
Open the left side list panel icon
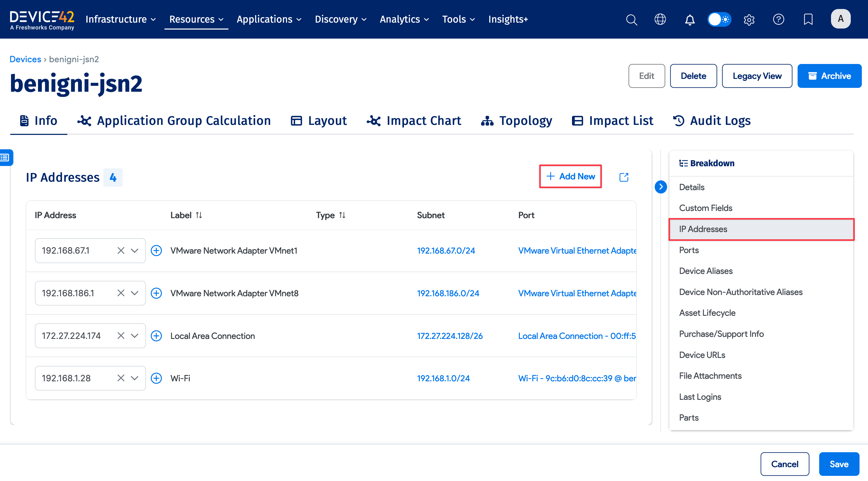pos(5,157)
